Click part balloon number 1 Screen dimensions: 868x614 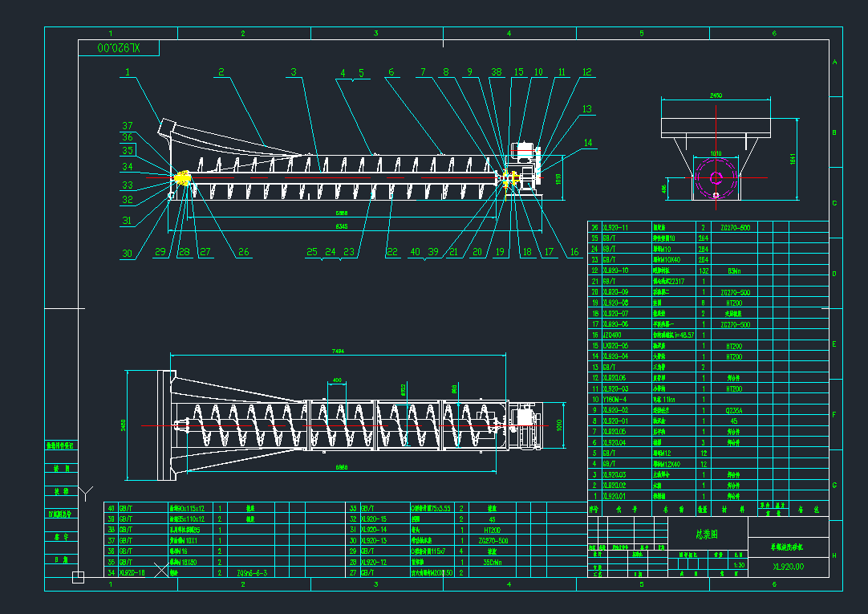(x=127, y=72)
